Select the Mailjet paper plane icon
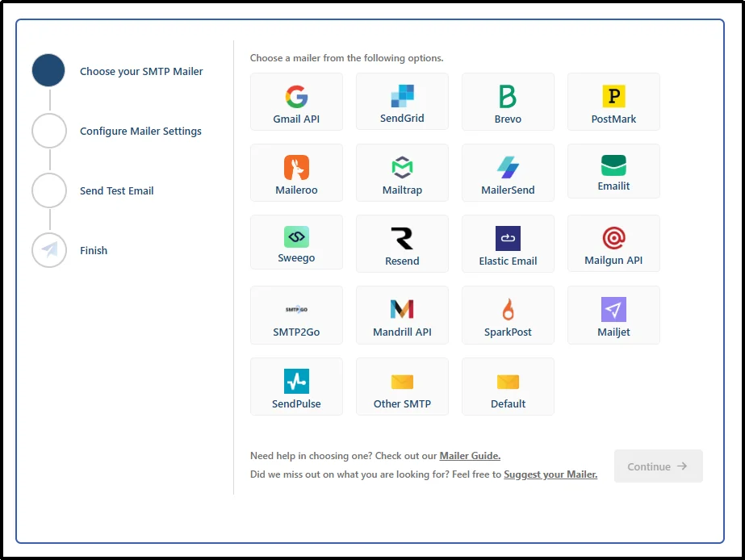 pos(613,309)
